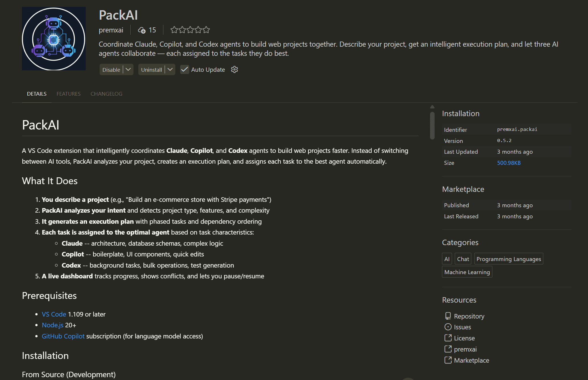Open the Node.js prerequisite link

click(x=52, y=325)
